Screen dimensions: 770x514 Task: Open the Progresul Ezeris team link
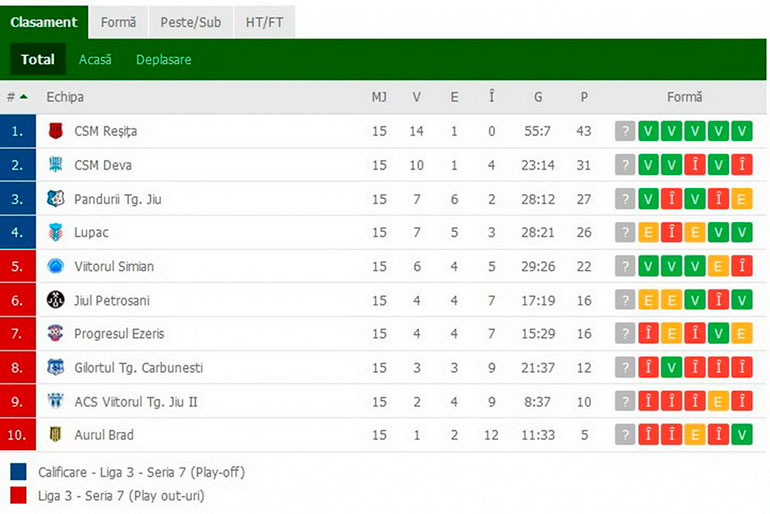(119, 333)
